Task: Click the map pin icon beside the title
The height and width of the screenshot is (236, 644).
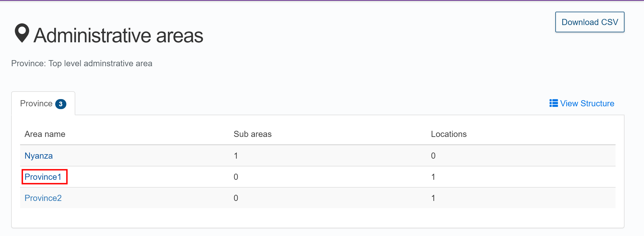Action: (x=22, y=33)
